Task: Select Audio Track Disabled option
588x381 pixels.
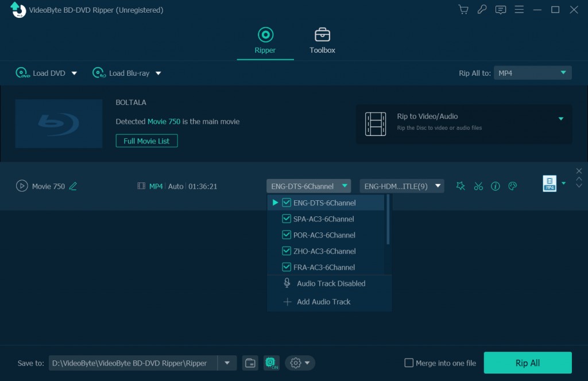Action: click(330, 283)
